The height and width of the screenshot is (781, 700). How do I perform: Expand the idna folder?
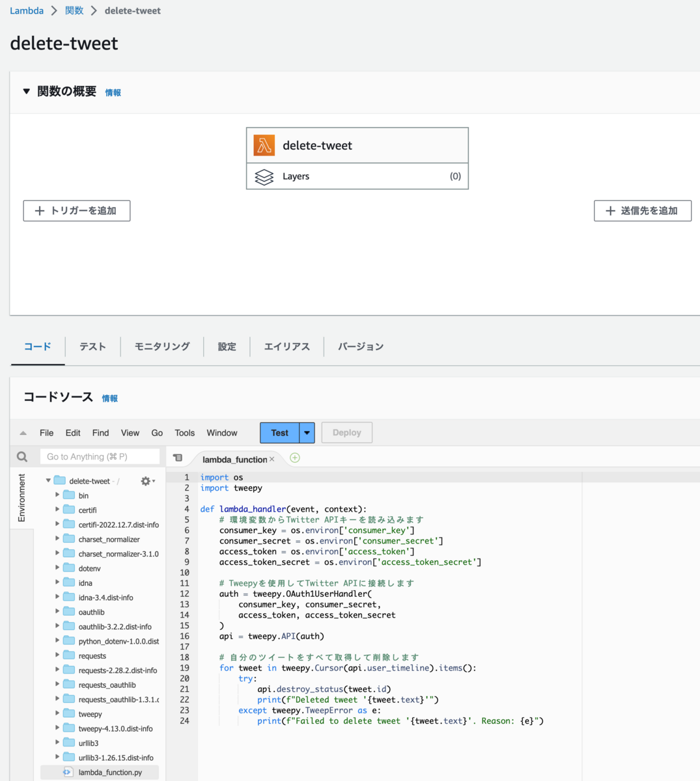(x=57, y=582)
